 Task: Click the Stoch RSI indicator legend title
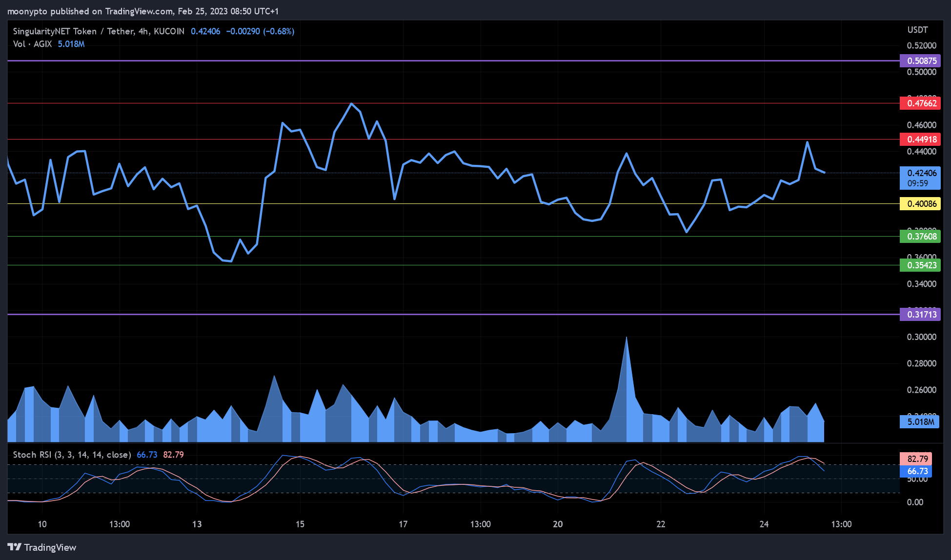pyautogui.click(x=72, y=455)
